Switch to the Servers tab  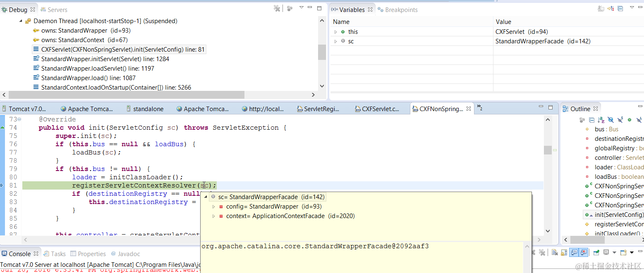click(x=54, y=9)
